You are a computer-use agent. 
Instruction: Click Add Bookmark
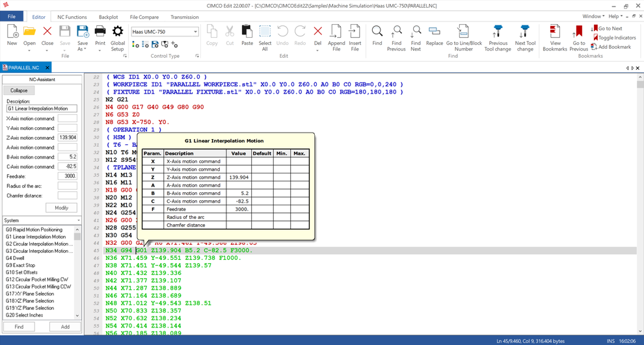point(611,47)
